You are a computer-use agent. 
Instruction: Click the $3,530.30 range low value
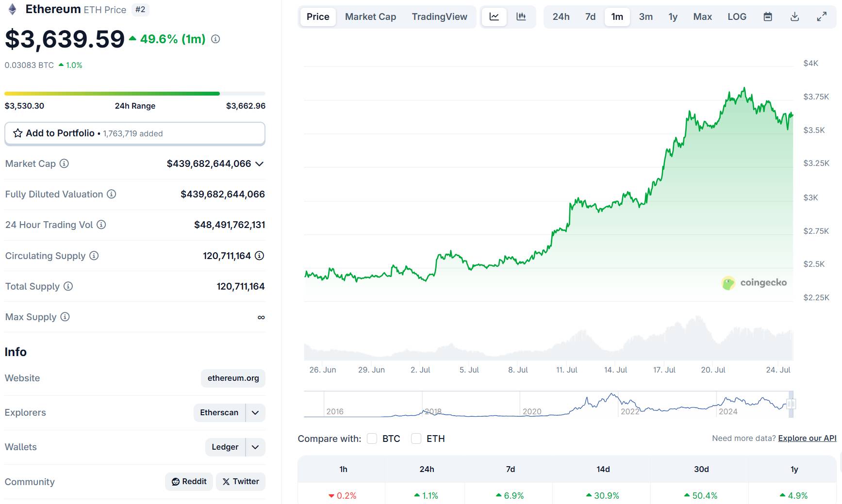pos(24,106)
